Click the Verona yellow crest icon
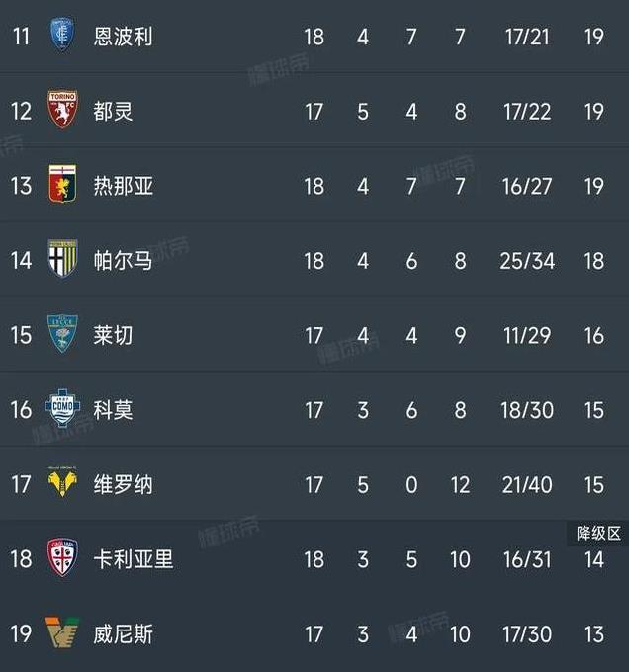This screenshot has height=672, width=629. [x=62, y=482]
